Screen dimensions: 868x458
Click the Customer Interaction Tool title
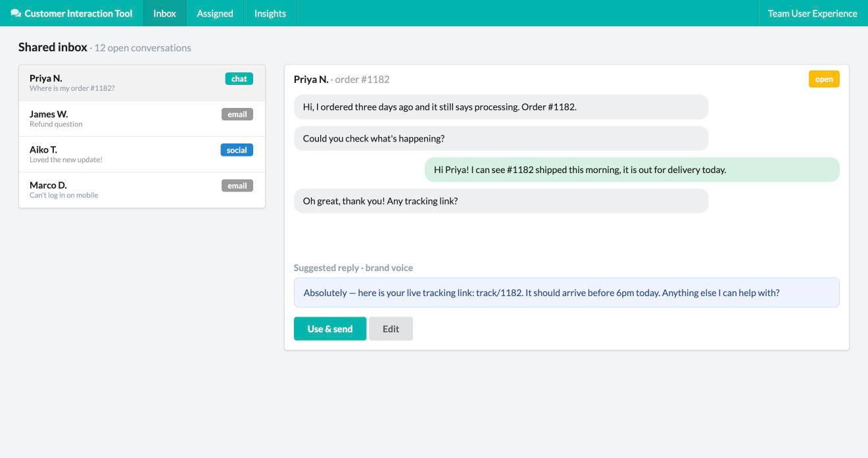pyautogui.click(x=78, y=13)
